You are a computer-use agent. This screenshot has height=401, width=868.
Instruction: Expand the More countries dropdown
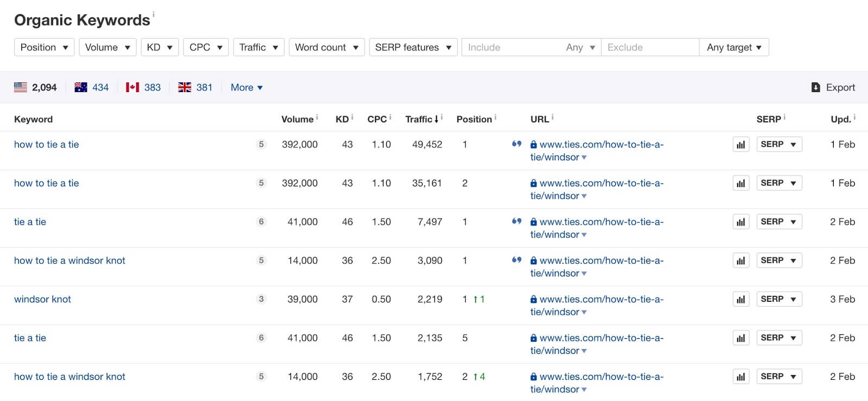(x=246, y=87)
